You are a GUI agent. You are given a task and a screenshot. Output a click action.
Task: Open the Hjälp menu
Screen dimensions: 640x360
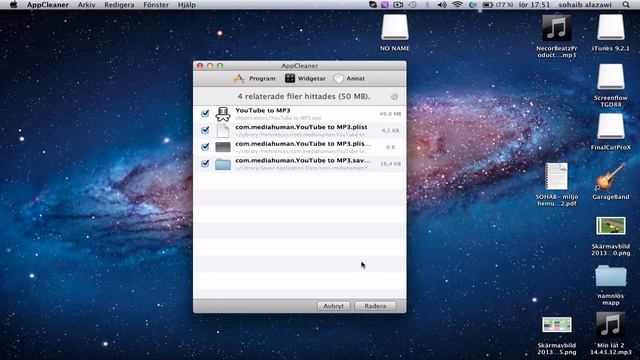(187, 5)
